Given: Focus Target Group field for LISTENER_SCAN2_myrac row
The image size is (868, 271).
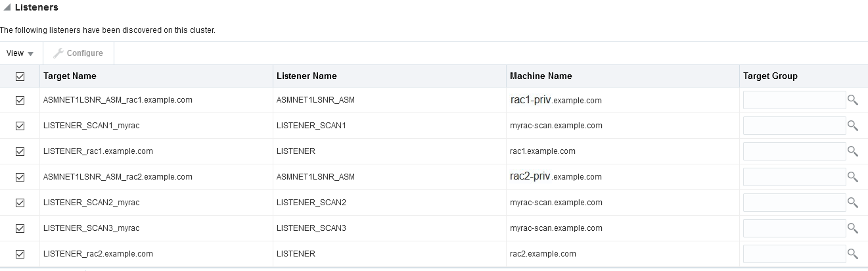Looking at the screenshot, I should 794,203.
